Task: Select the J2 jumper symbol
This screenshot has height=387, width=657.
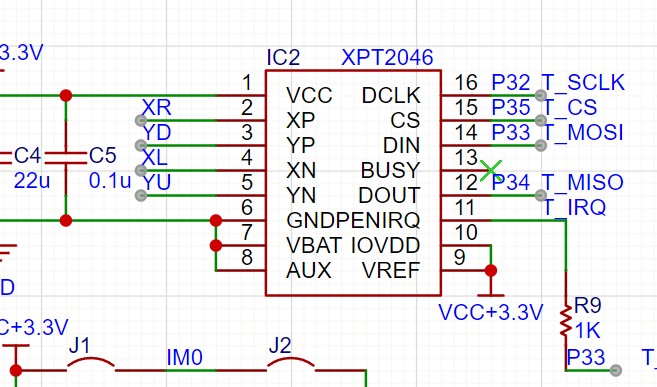Action: point(291,364)
